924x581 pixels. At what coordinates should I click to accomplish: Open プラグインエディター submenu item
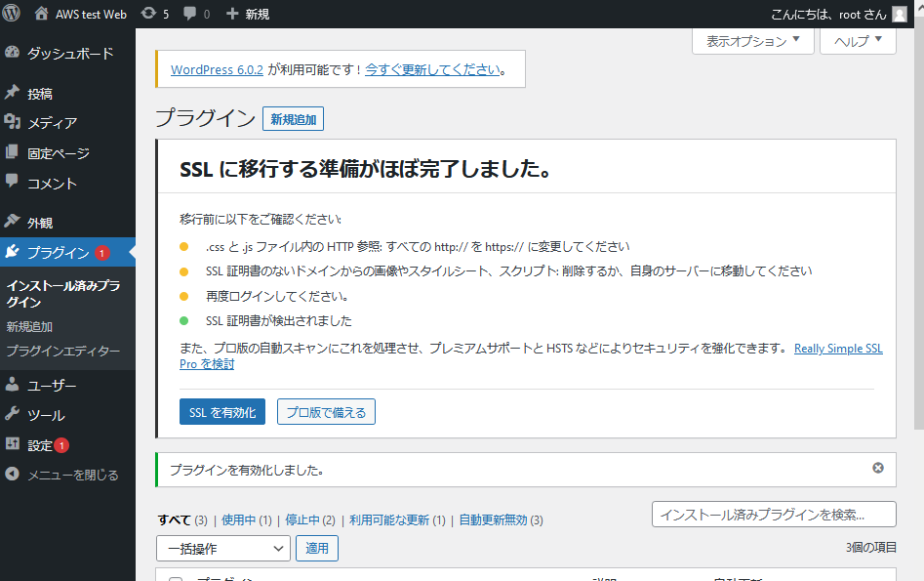tap(63, 351)
